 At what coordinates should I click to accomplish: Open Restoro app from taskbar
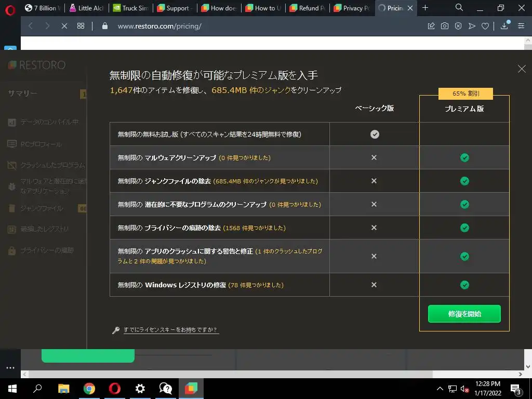tap(191, 389)
